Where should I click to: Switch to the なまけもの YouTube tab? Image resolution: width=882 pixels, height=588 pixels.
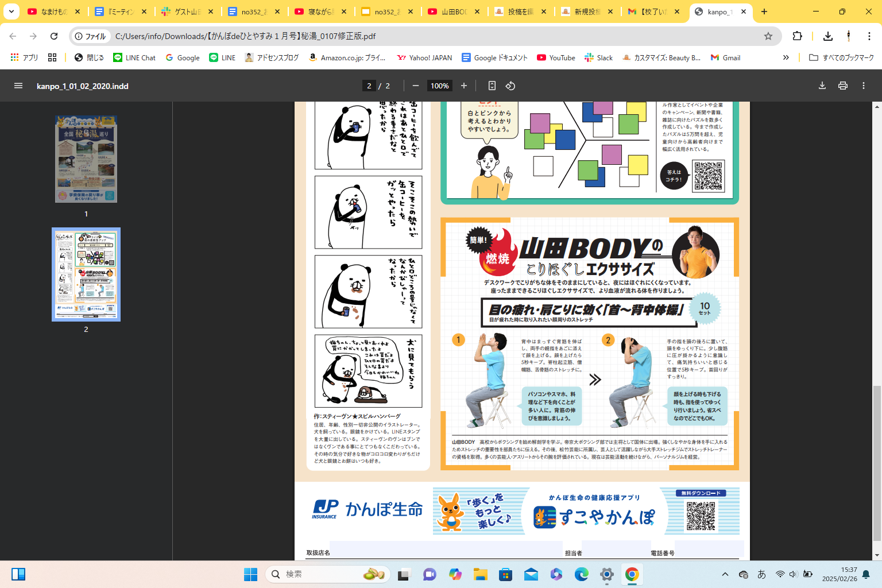[54, 11]
